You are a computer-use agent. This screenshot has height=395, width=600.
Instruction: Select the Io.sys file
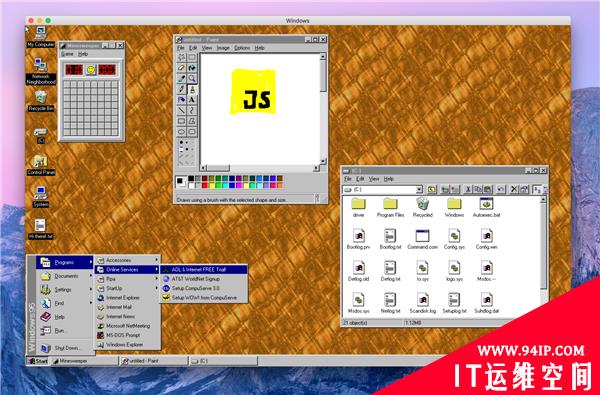tap(422, 272)
